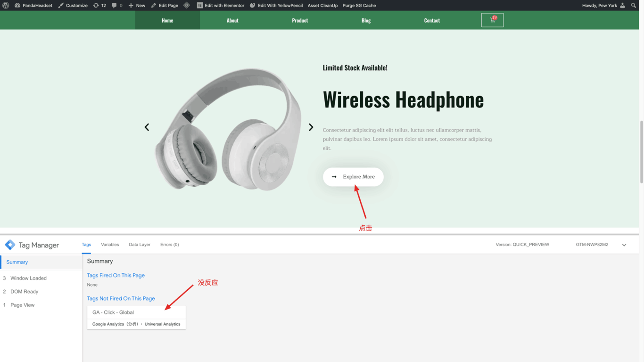Open the Howdy, Pew York account menu
644x362 pixels.
point(603,5)
